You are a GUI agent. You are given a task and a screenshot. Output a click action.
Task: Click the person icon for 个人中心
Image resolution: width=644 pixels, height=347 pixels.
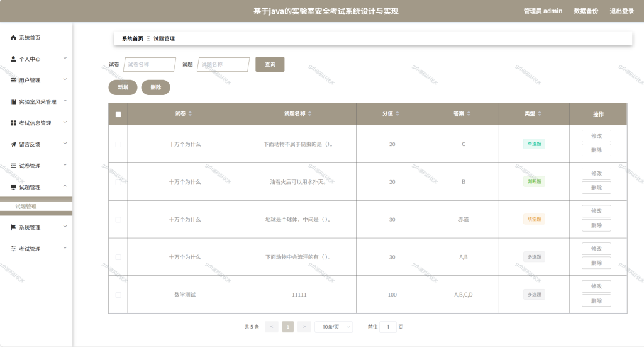pyautogui.click(x=13, y=59)
